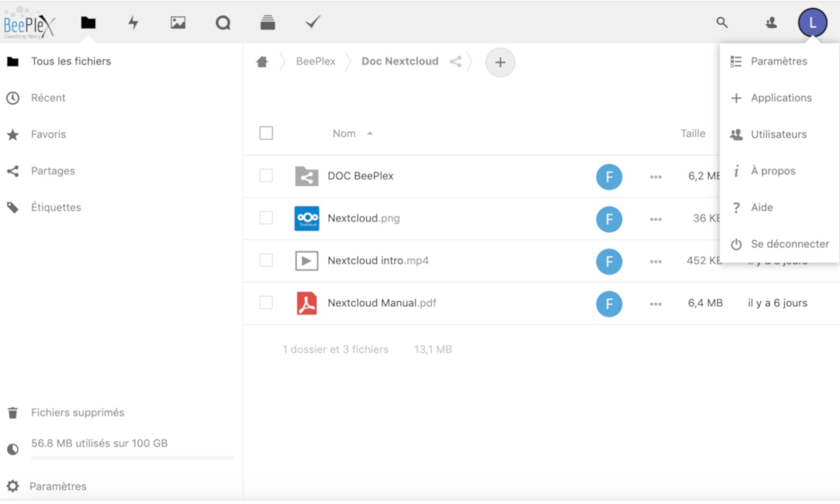Select Se déconnecter to log out

(x=789, y=244)
